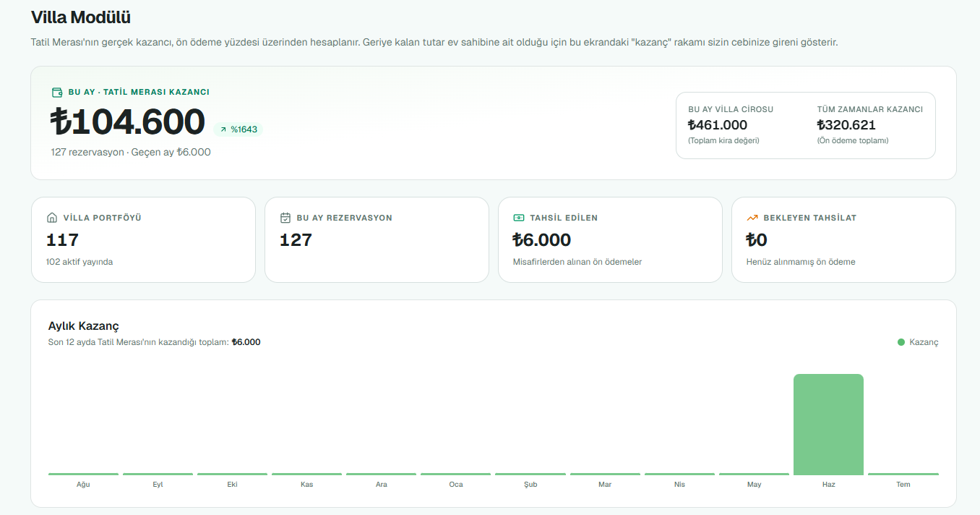The height and width of the screenshot is (515, 980).
Task: Click the Ağu bar in the monthly chart
Action: (x=83, y=474)
